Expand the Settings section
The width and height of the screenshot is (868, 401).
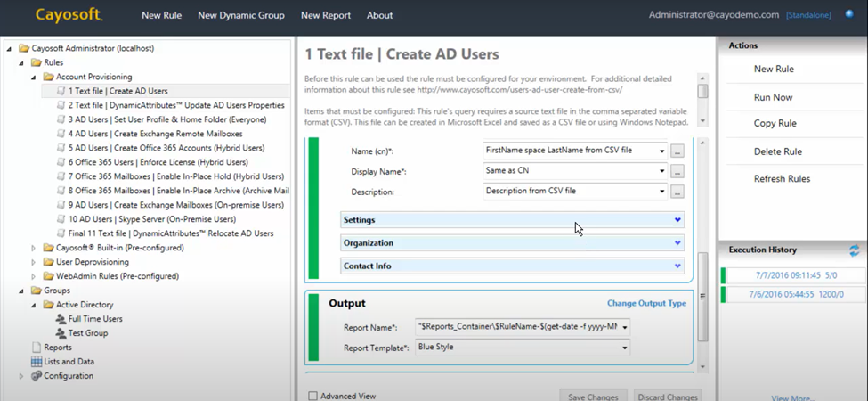click(x=677, y=220)
